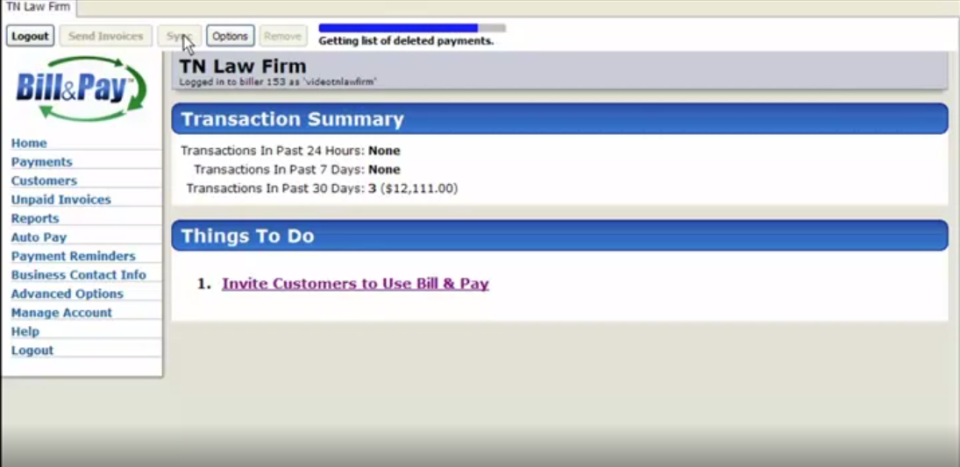Open Customers in the sidebar
This screenshot has height=467, width=960.
click(44, 181)
